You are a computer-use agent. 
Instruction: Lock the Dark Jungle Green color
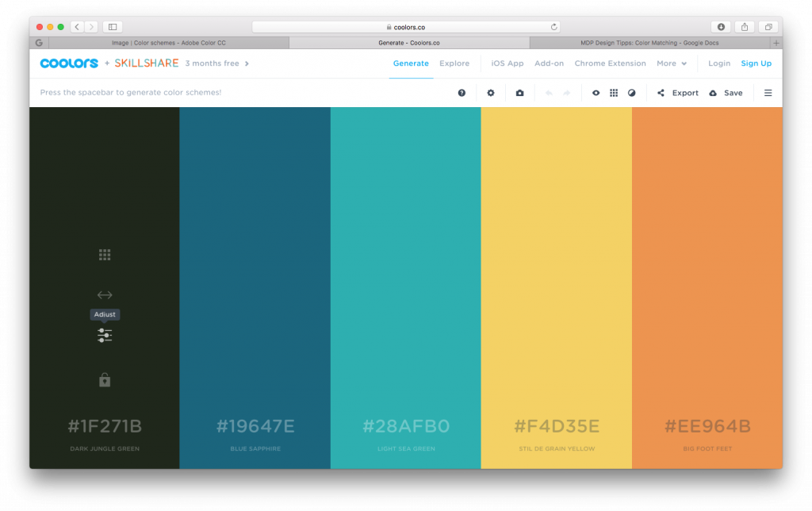104,380
